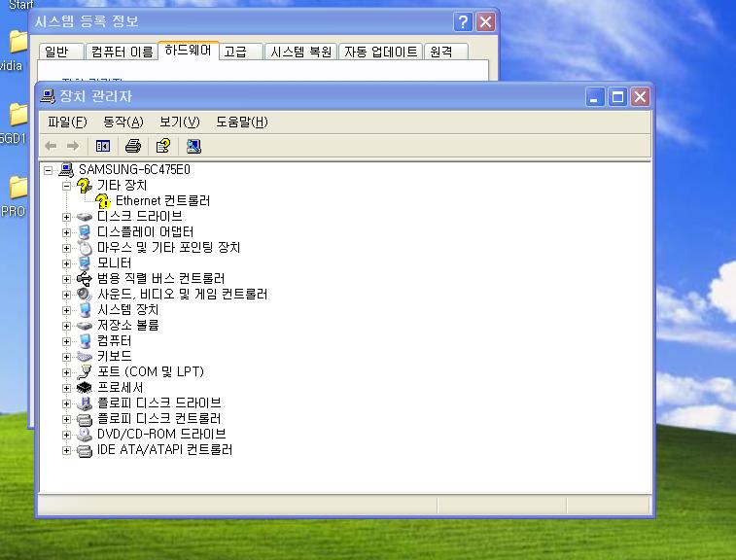The width and height of the screenshot is (736, 560).
Task: Select 포트 (COM 및 LPT) tree label
Action: pos(150,371)
